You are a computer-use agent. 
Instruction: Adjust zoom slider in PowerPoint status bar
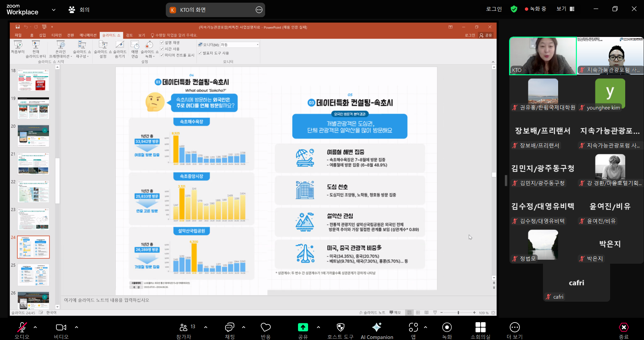(458, 313)
